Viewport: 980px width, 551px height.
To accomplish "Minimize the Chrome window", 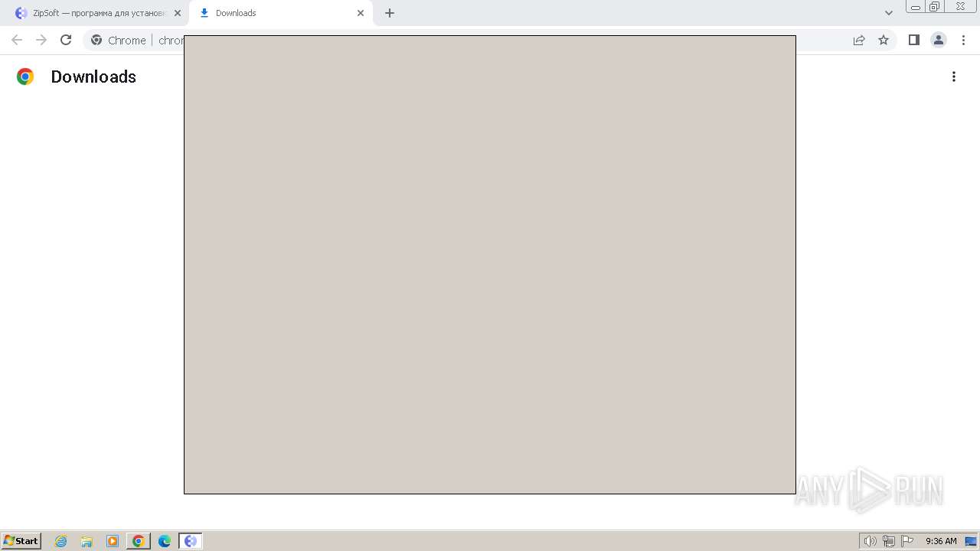I will click(915, 7).
